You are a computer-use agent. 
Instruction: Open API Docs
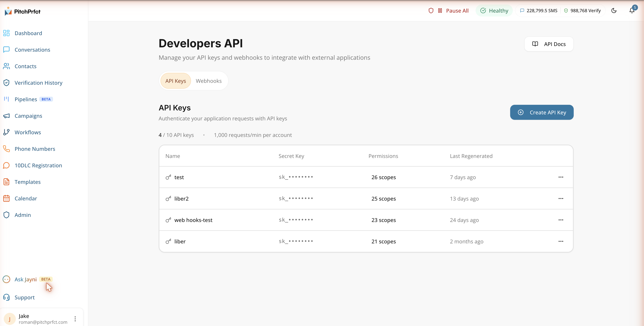tap(549, 44)
